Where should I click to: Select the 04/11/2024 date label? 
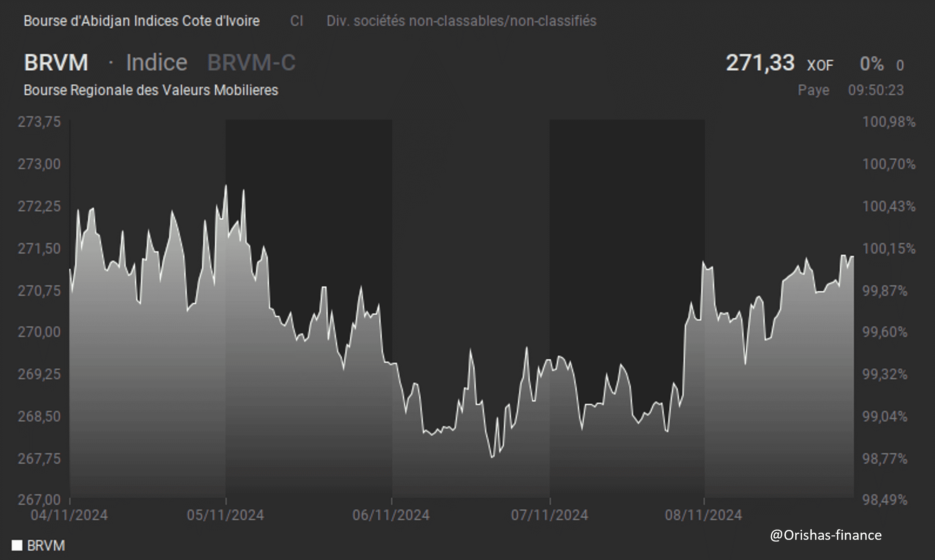point(69,515)
